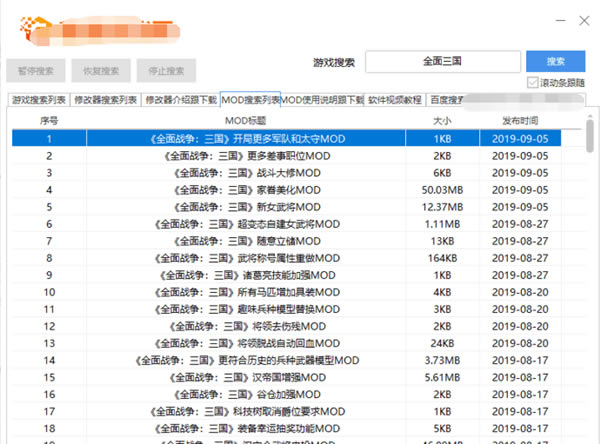Screen dimensions: 600x444
Task: Sort by the 序号 column header
Action: [x=49, y=121]
